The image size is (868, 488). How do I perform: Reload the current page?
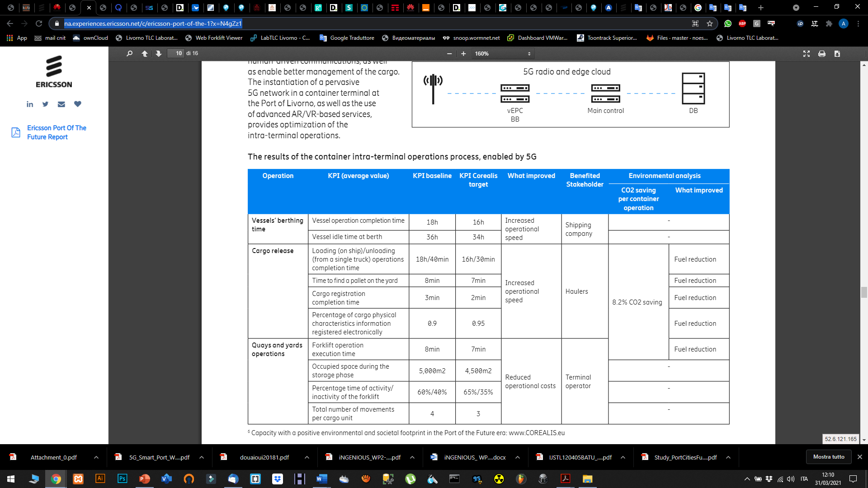click(x=39, y=23)
